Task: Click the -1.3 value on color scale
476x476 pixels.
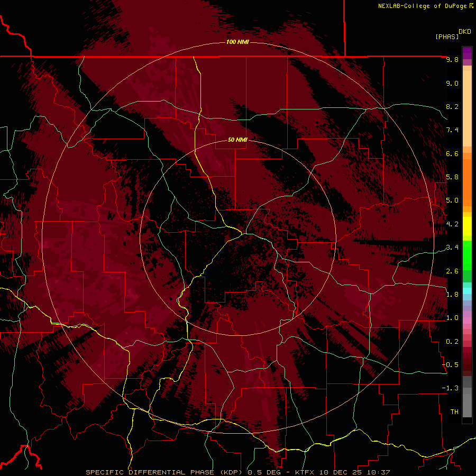Action: 451,388
